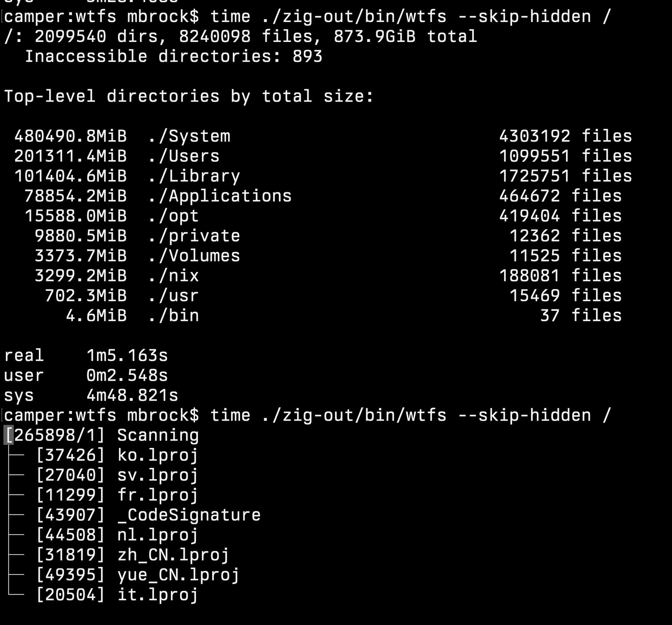Click the ./nix directory path

click(173, 276)
